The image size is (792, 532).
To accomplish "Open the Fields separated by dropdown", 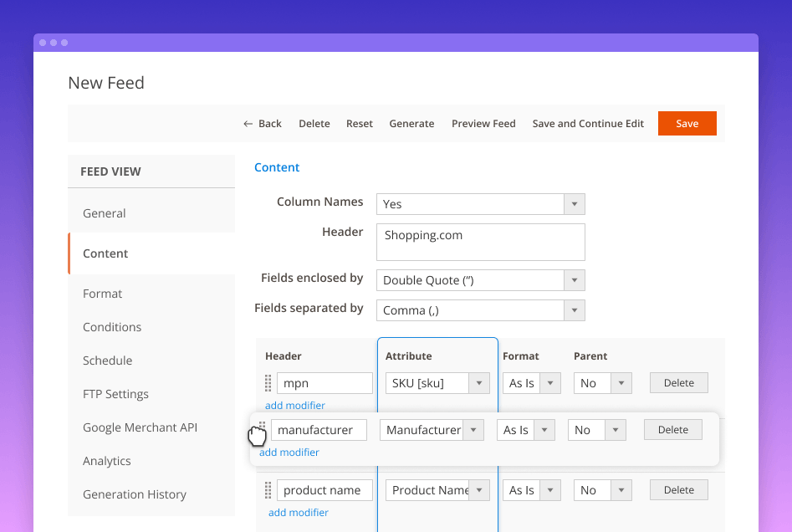I will (x=575, y=309).
